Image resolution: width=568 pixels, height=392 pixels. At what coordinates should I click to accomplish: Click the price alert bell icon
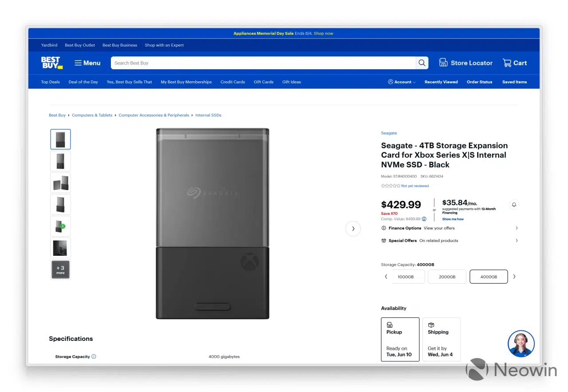514,205
